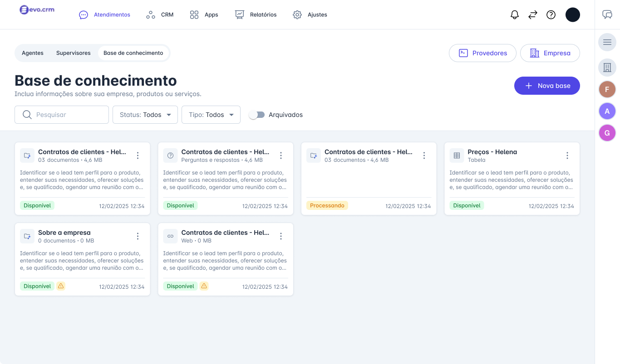Open three-dot menu on Sobre a empresa card
Screen dimensions: 620x364
point(138,236)
